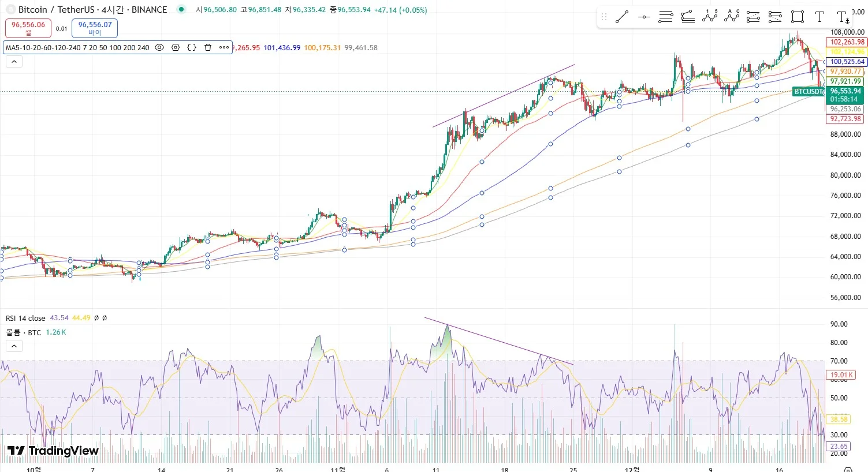The height and width of the screenshot is (472, 868).
Task: Open the Bitcoin / TetherUS symbol title
Action: (x=92, y=9)
